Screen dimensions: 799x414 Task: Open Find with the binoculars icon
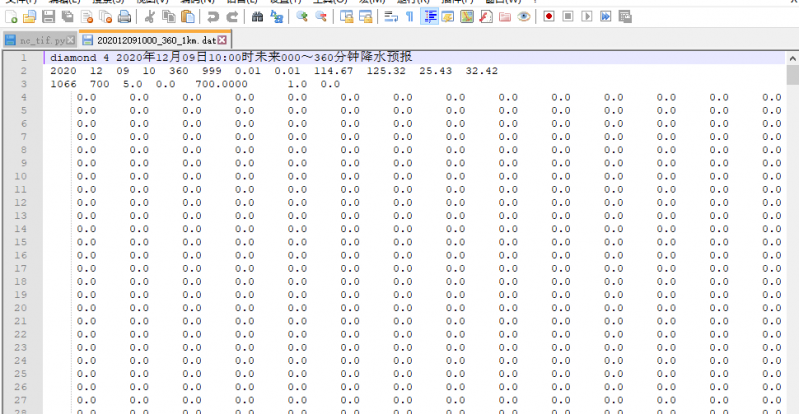pyautogui.click(x=258, y=17)
